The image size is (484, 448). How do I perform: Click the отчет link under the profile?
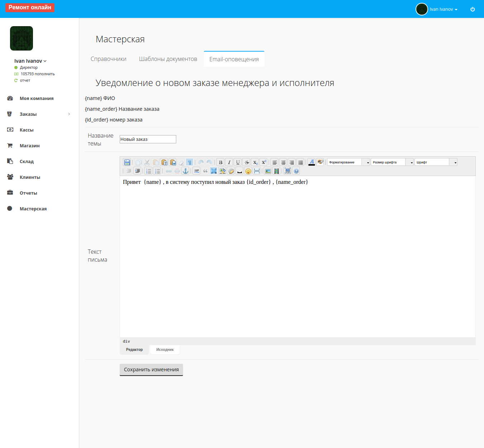tap(25, 80)
